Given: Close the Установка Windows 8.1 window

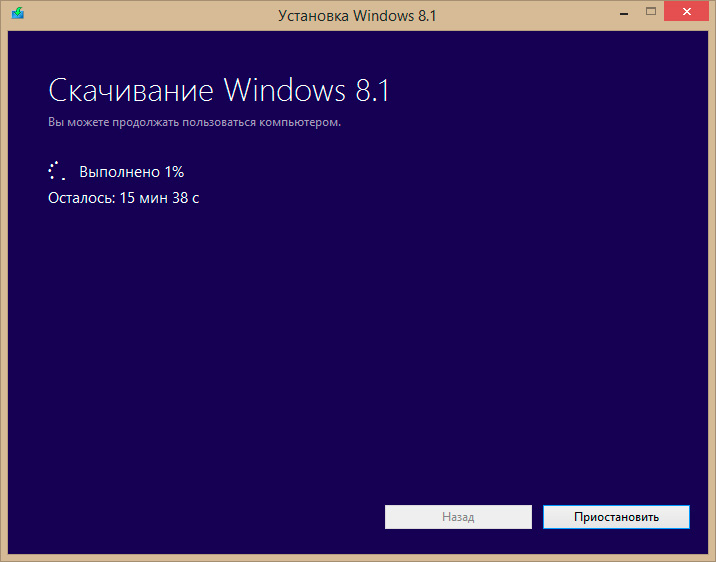Looking at the screenshot, I should [x=686, y=12].
